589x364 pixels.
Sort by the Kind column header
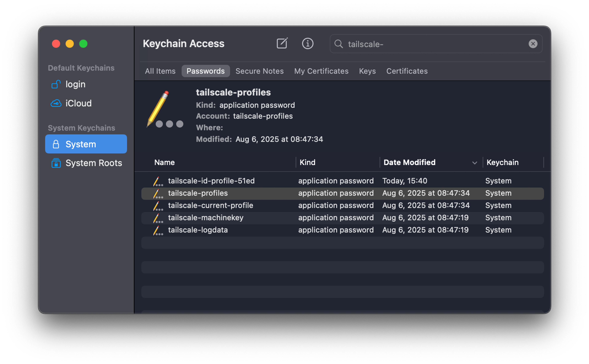coord(307,163)
